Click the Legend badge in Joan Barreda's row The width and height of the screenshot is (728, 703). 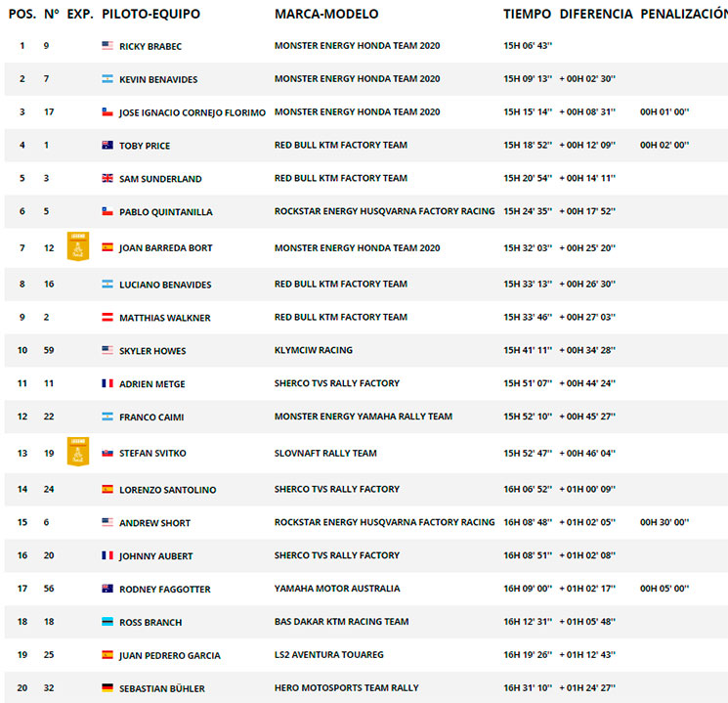click(78, 246)
